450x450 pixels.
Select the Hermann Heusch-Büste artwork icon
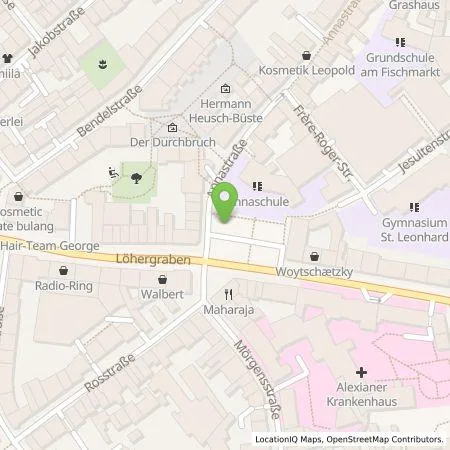point(226,89)
